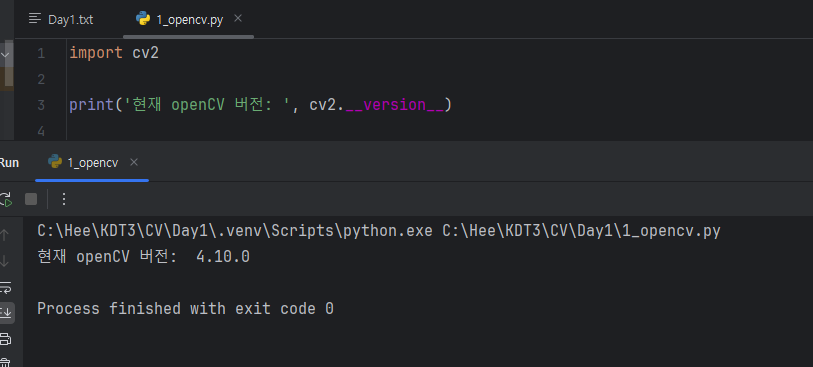Click the trash icon to clear console

tap(5, 362)
